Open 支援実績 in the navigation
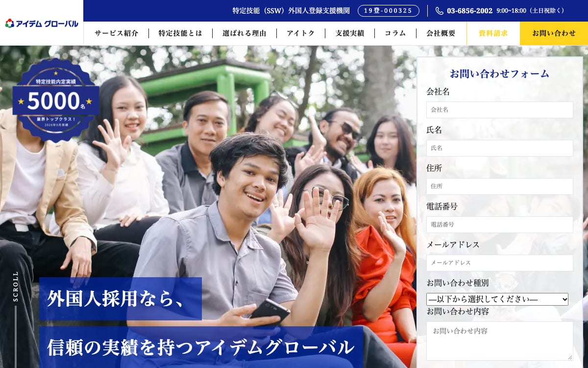Image resolution: width=588 pixels, height=368 pixels. [x=350, y=33]
